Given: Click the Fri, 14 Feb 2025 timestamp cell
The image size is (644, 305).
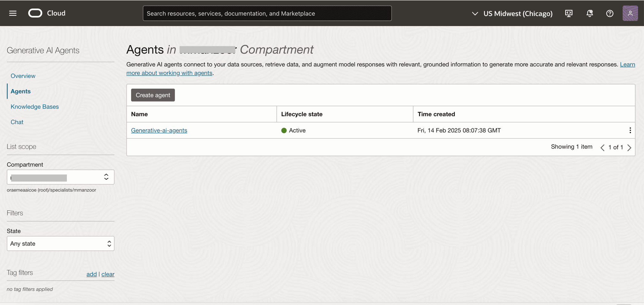Looking at the screenshot, I should tap(459, 130).
